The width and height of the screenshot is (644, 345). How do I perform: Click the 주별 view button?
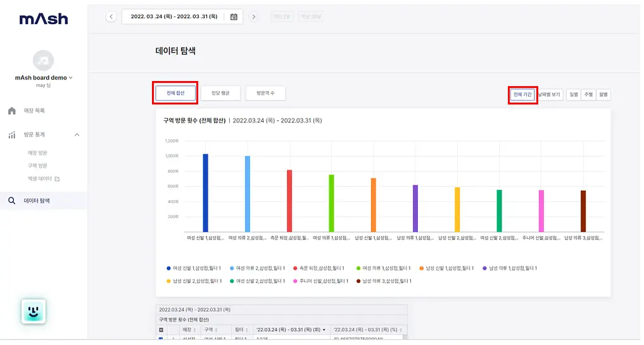pos(588,94)
